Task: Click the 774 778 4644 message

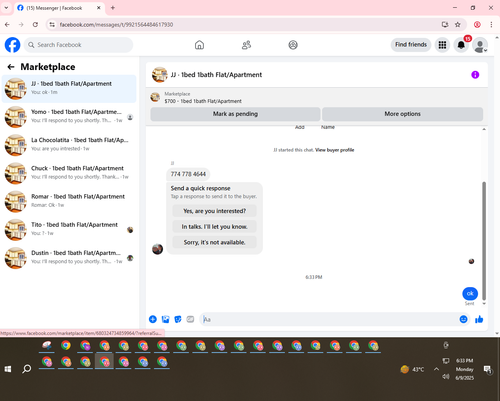Action: coord(188,174)
